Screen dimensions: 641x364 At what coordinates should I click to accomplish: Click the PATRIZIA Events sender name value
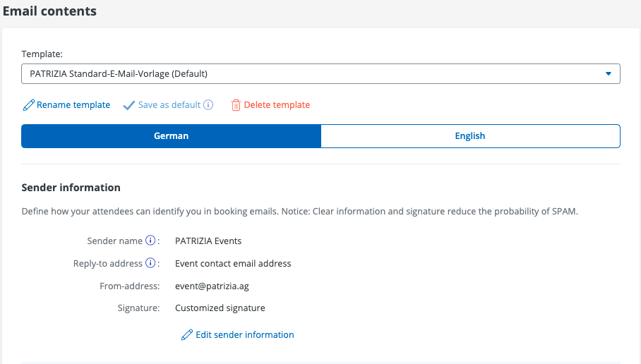click(208, 241)
